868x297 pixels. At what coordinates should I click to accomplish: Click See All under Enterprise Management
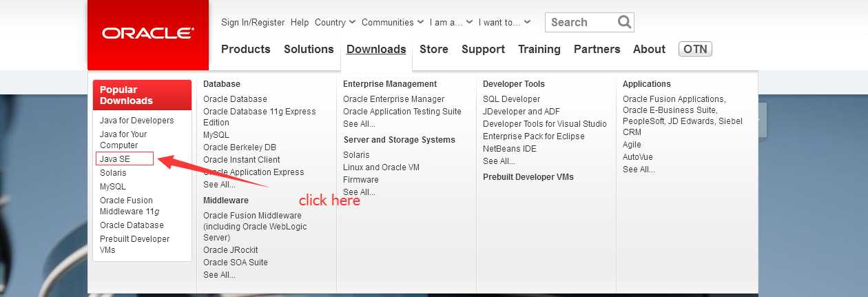click(x=359, y=124)
